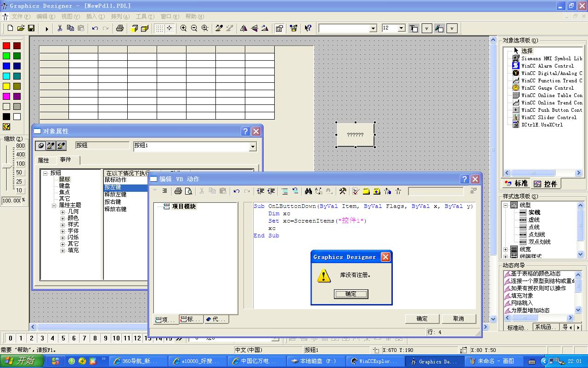The image size is (588, 368).
Task: Activate the What's This help pointer
Action: pyautogui.click(x=308, y=28)
